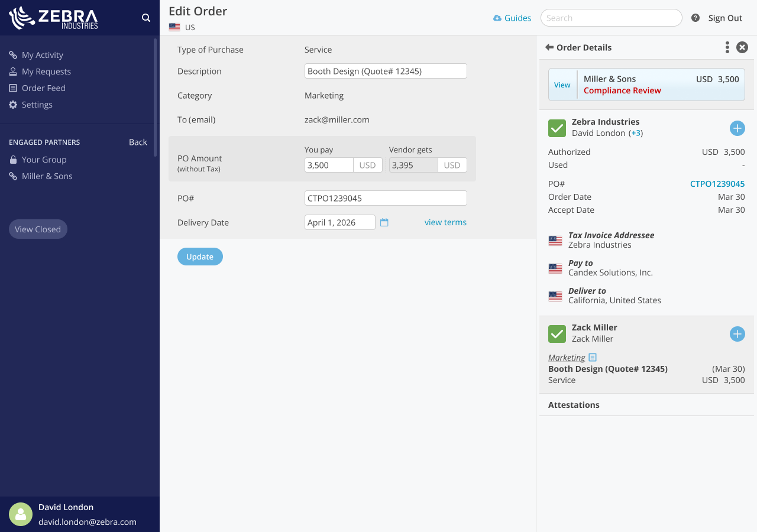The width and height of the screenshot is (757, 532).
Task: Open the Delivery Date calendar picker icon
Action: pos(384,222)
